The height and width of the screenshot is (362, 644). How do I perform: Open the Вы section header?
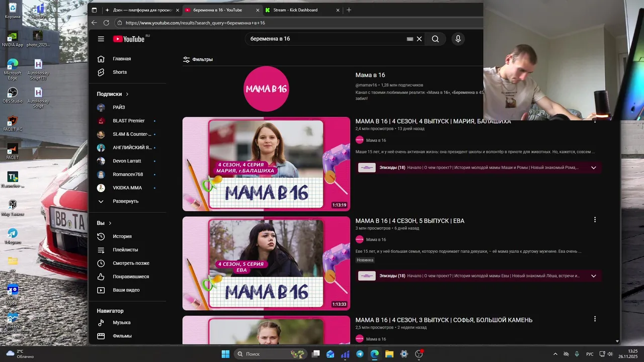point(104,223)
